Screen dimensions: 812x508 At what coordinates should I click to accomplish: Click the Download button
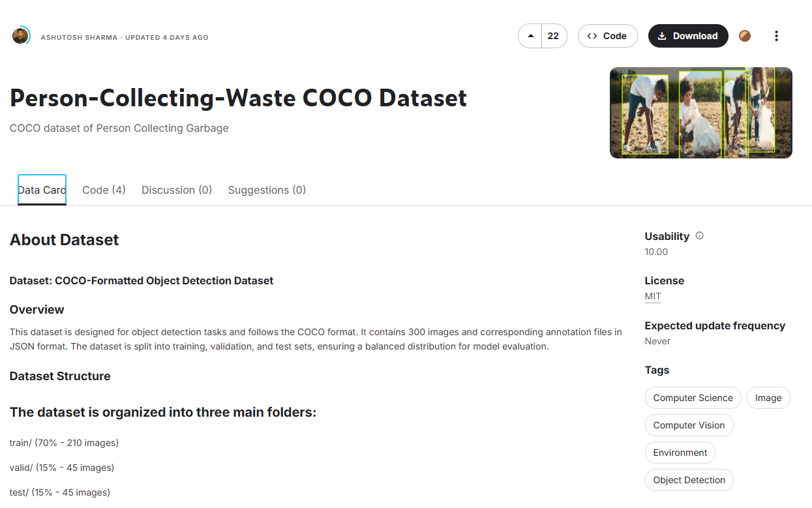[688, 36]
